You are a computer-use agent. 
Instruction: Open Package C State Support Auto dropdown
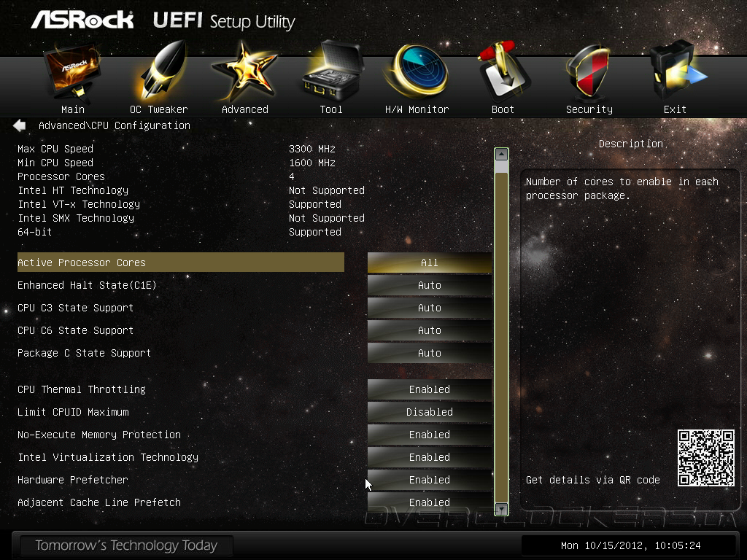pyautogui.click(x=429, y=353)
